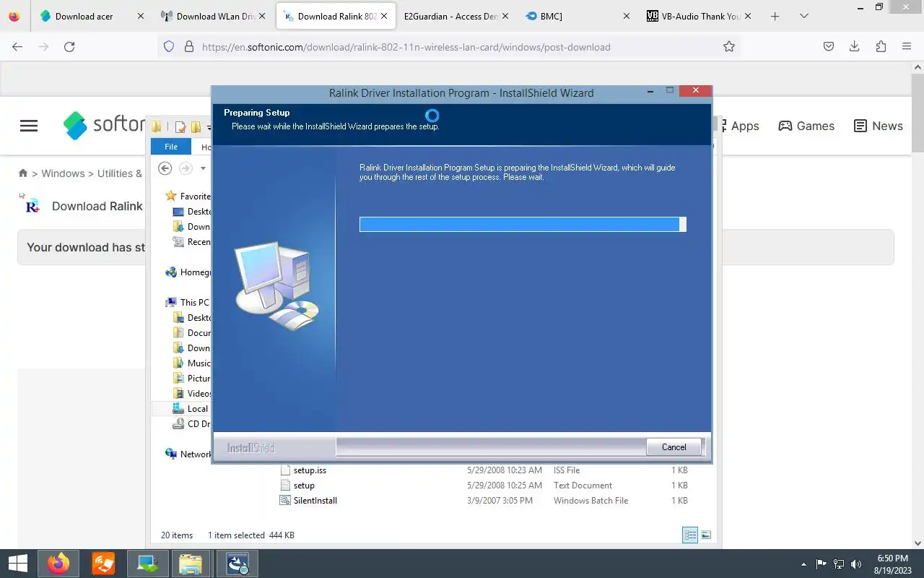Screen dimensions: 924x578
Task: Open Firefox downloads panel
Action: point(855,47)
